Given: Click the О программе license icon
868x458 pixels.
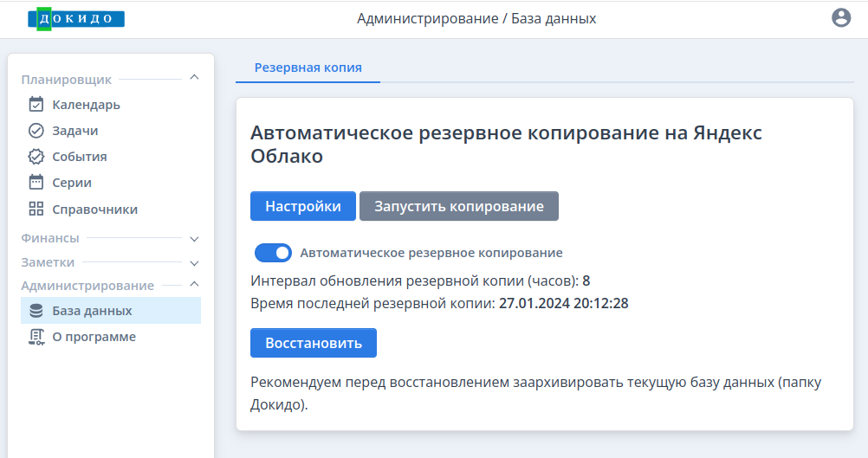Looking at the screenshot, I should [x=36, y=337].
